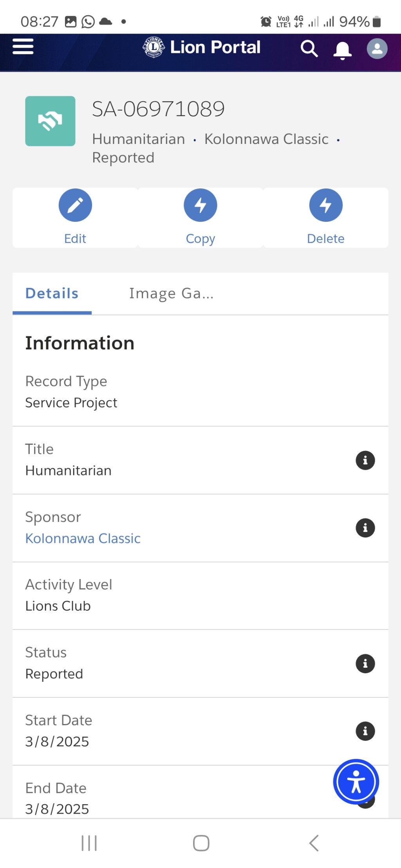
Task: Open the hamburger navigation menu
Action: coord(23,47)
